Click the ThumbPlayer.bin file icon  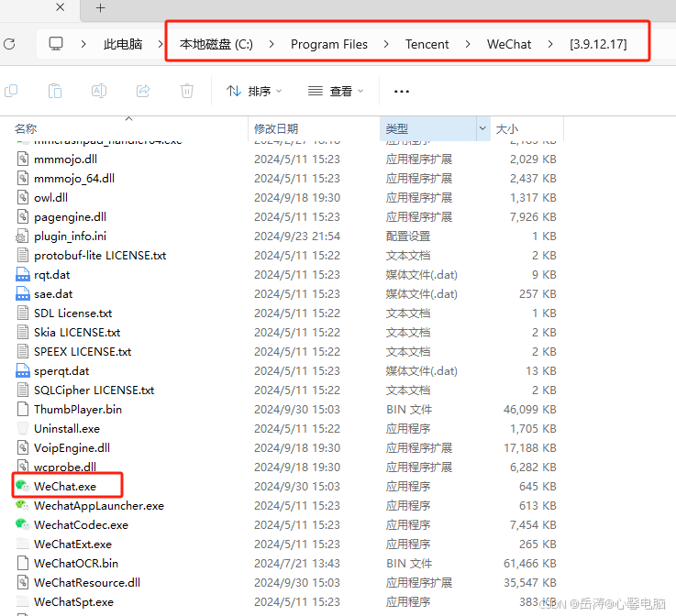[23, 409]
